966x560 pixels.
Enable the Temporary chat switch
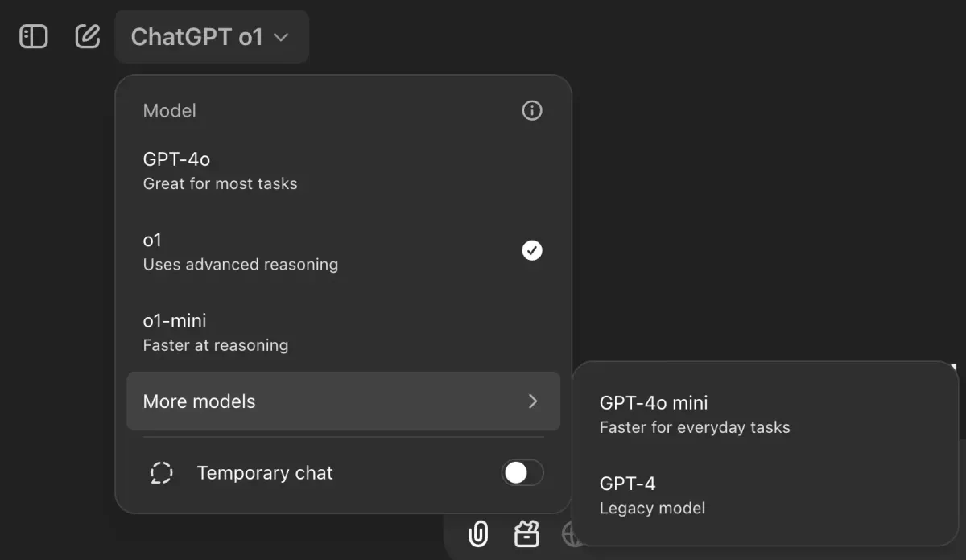pos(522,473)
